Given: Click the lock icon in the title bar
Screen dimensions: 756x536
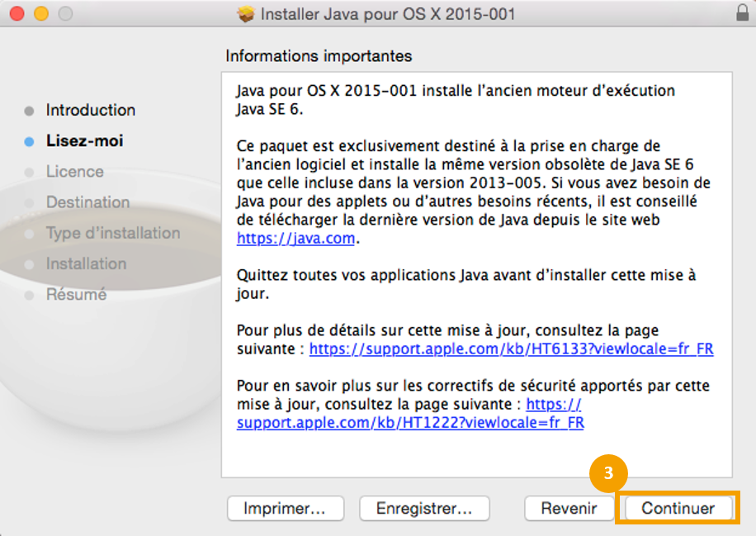Looking at the screenshot, I should point(741,13).
